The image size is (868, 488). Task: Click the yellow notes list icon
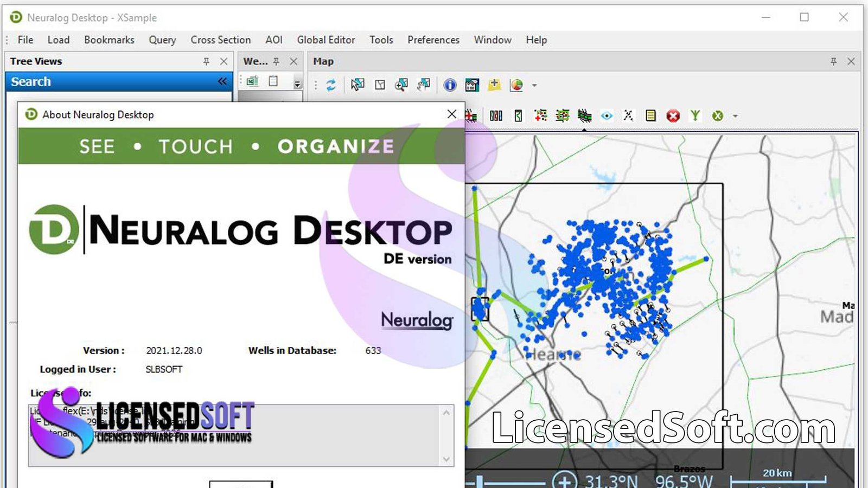coord(650,115)
